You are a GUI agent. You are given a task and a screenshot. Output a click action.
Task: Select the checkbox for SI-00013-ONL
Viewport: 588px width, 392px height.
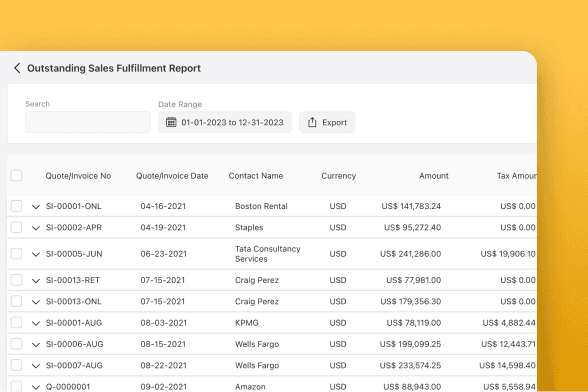coord(16,301)
